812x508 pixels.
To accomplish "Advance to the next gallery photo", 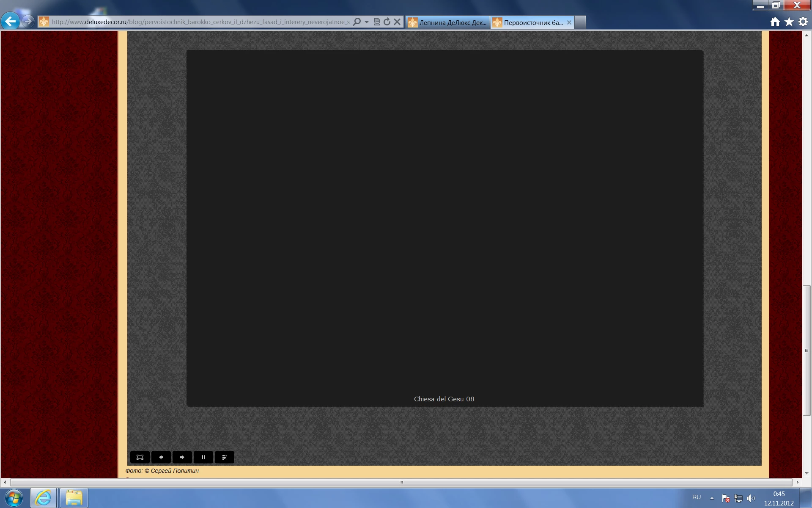I will (182, 457).
